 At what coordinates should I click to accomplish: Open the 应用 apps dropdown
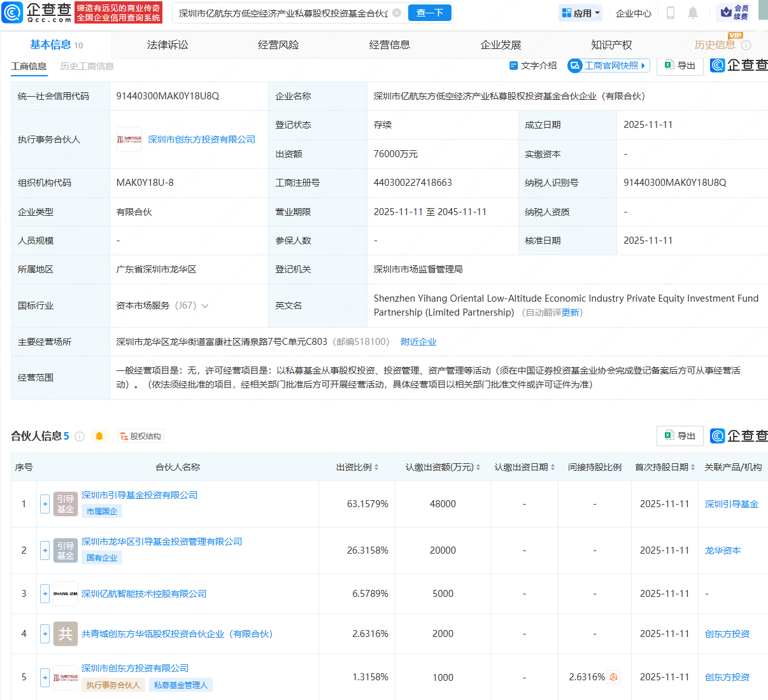coord(581,13)
